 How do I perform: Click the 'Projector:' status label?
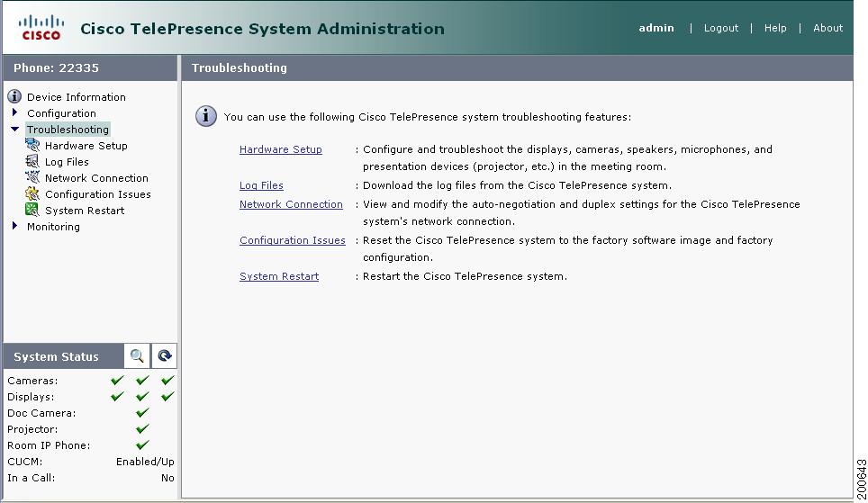point(32,429)
